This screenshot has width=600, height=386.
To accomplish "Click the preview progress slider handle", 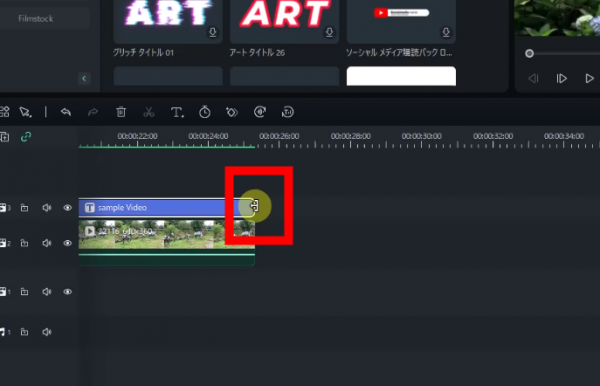I will pos(529,54).
